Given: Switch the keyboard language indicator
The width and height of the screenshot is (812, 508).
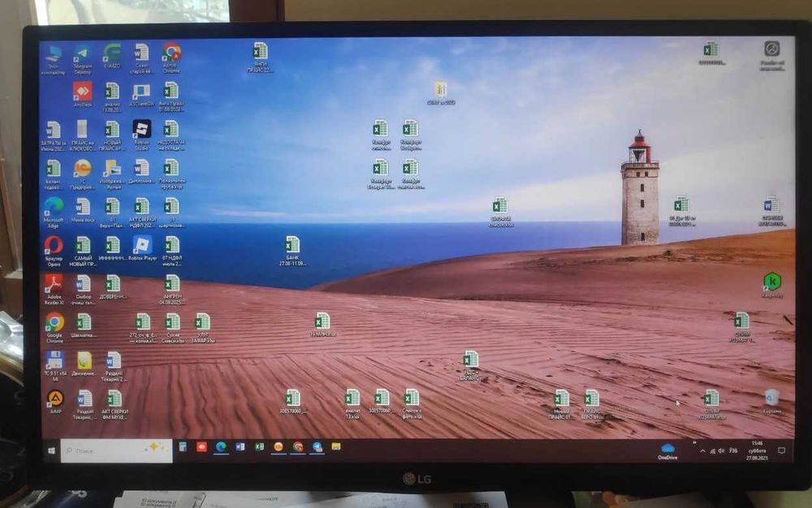Looking at the screenshot, I should click(733, 451).
